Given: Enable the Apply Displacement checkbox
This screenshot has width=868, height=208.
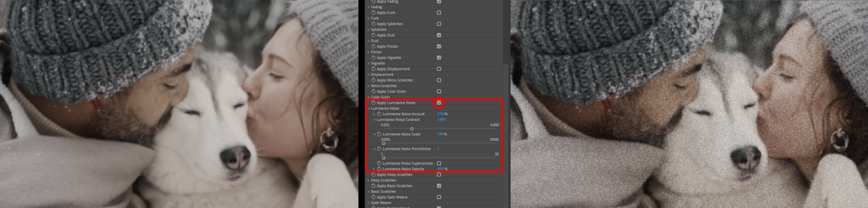Looking at the screenshot, I should tap(439, 69).
